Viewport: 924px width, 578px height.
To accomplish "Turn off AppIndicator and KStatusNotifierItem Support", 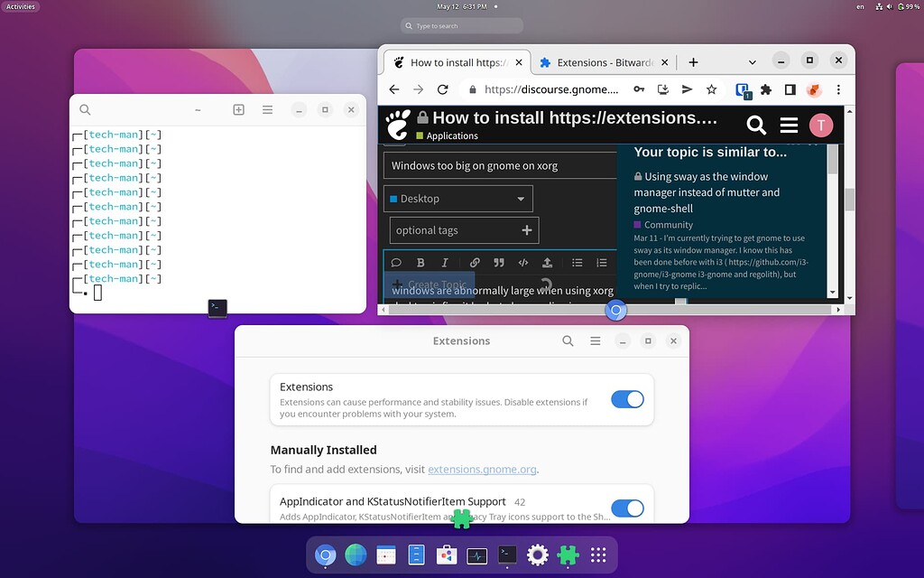I will pos(627,508).
